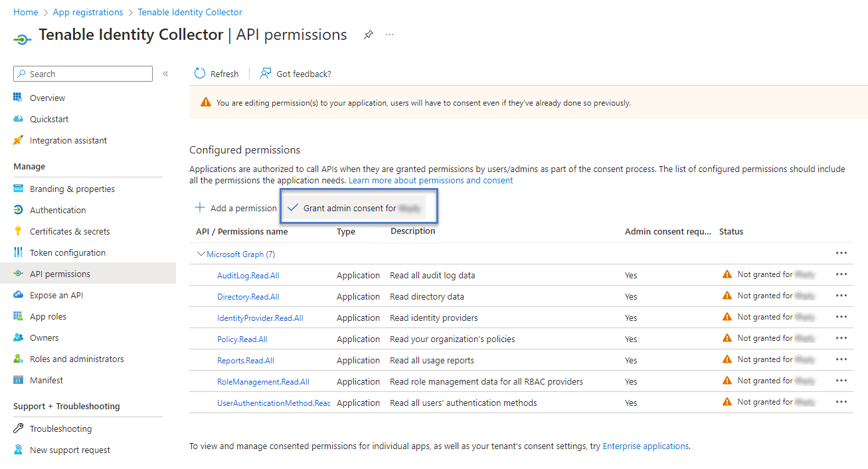This screenshot has height=469, width=868.
Task: Click the description 'Read all audit log data'
Action: pyautogui.click(x=432, y=275)
